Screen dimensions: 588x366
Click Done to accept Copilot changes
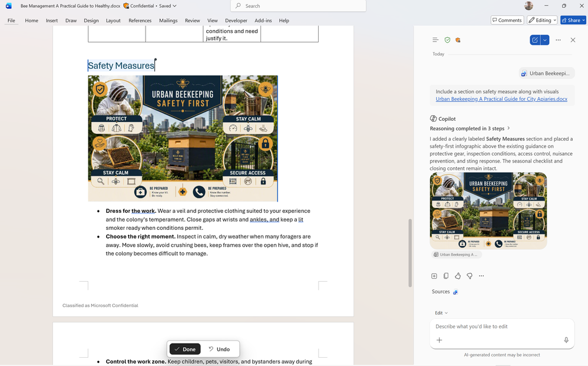[x=185, y=349]
